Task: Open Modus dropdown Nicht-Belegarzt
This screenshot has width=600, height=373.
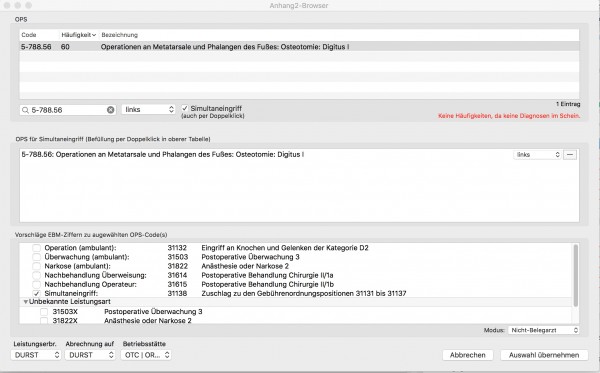Action: tap(543, 330)
